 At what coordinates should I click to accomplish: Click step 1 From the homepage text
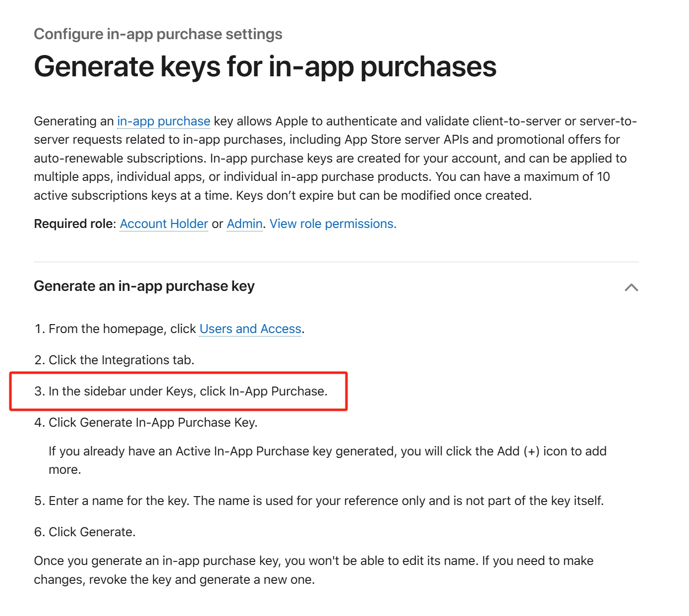pos(169,329)
